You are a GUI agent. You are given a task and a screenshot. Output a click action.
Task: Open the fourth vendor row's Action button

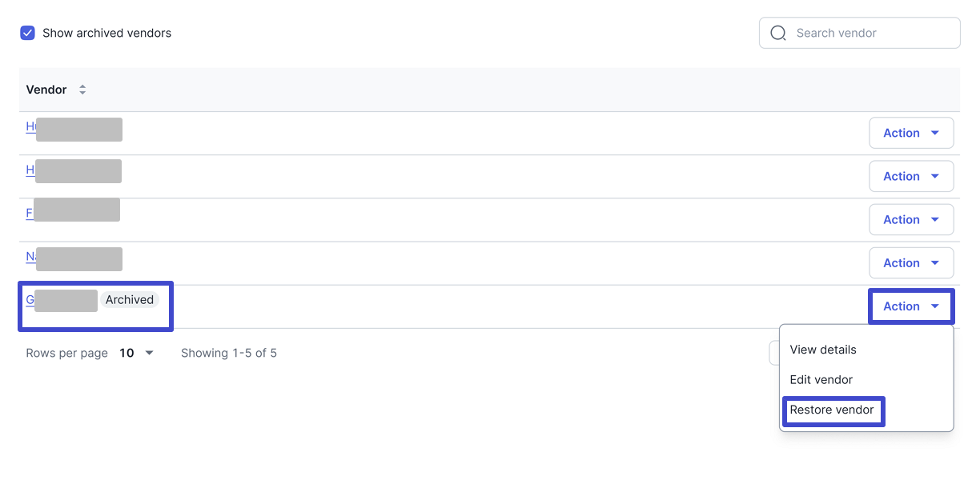pos(911,262)
